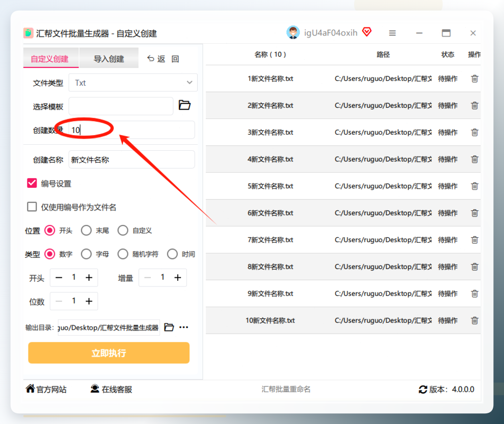Decrease the 增量 increment with minus
The height and width of the screenshot is (424, 504).
147,278
